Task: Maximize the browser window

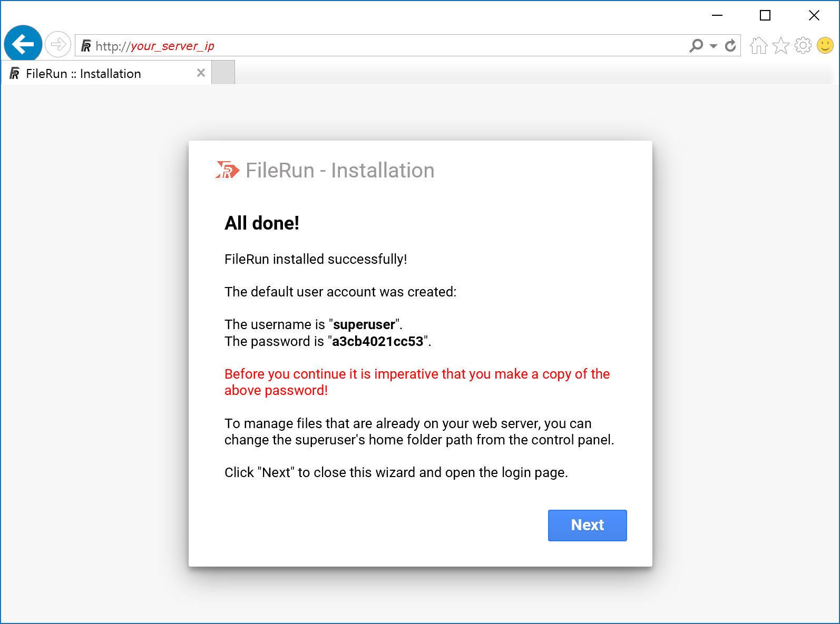Action: (765, 16)
